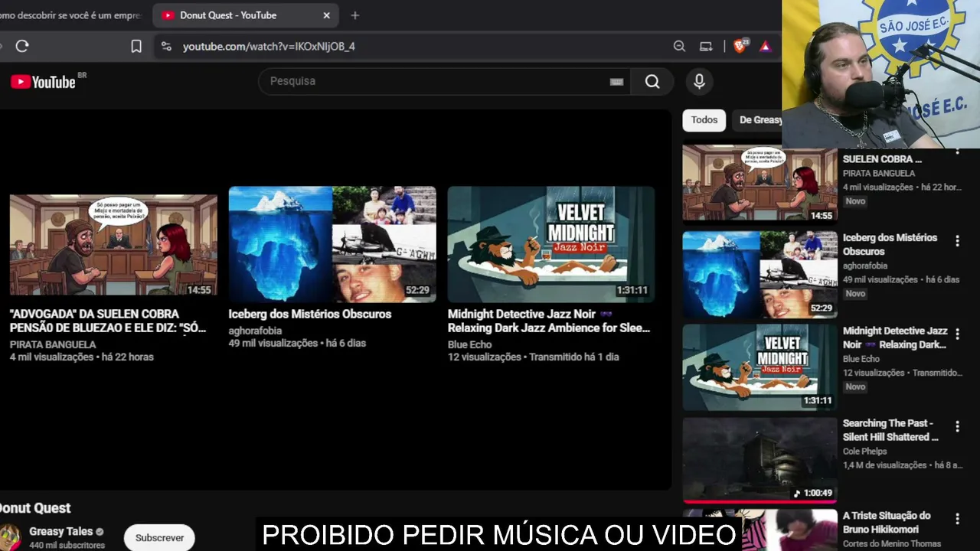The image size is (980, 551).
Task: Click the YouTube search magnifier button
Action: tap(652, 81)
